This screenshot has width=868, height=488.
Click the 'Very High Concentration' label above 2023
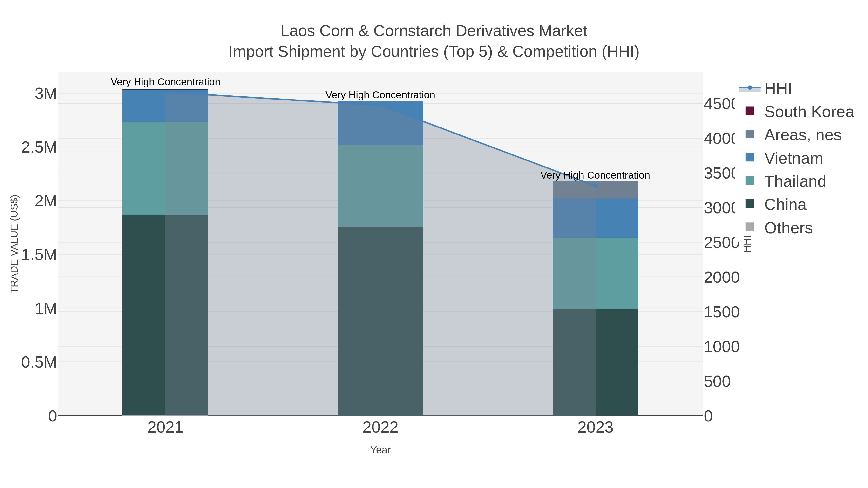[x=595, y=175]
